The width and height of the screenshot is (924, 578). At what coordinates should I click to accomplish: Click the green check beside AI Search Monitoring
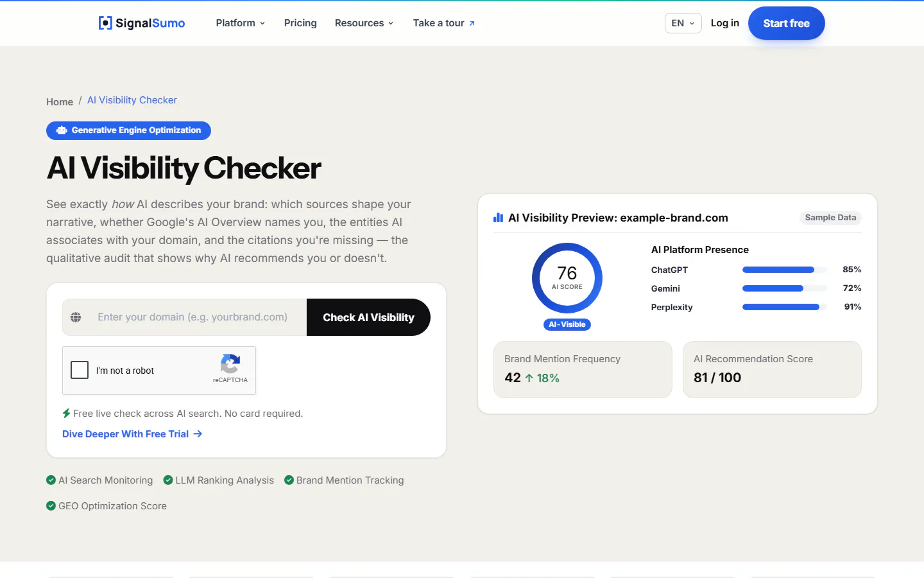coord(51,480)
